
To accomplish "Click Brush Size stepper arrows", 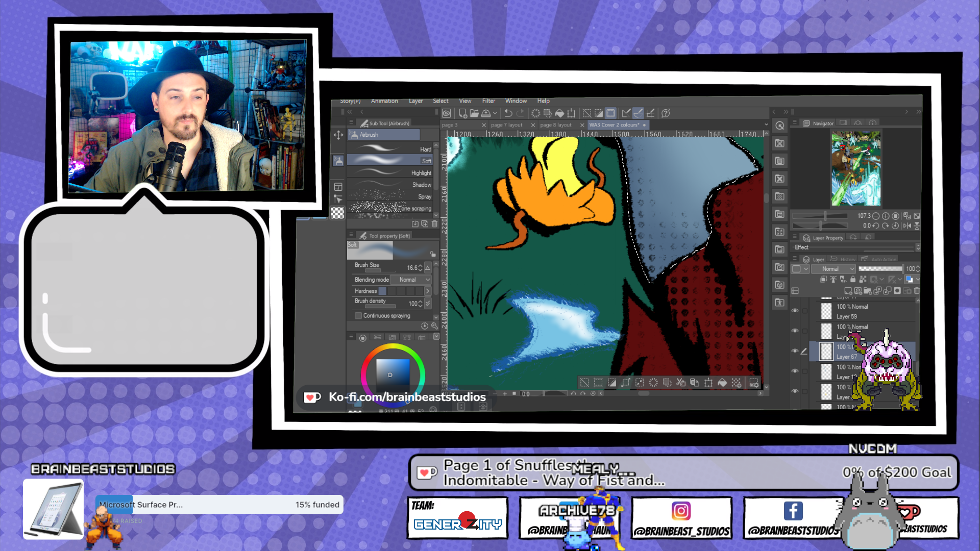I will coord(420,268).
